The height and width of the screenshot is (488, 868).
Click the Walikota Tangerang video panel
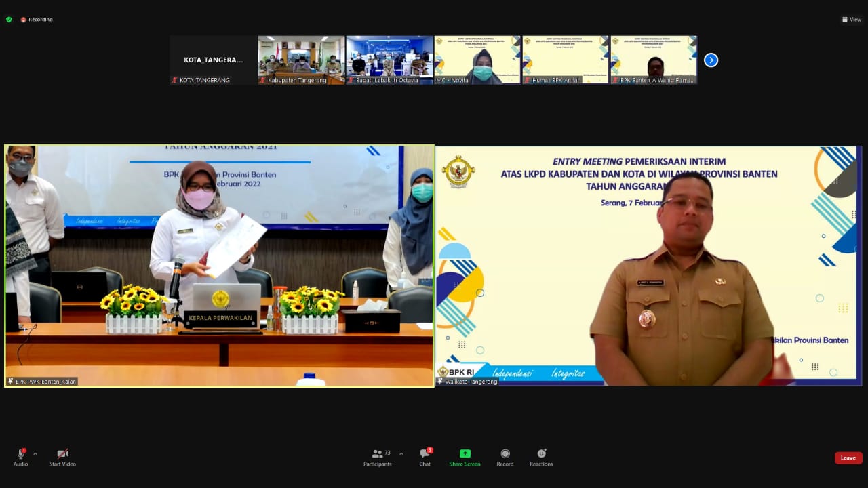click(648, 266)
